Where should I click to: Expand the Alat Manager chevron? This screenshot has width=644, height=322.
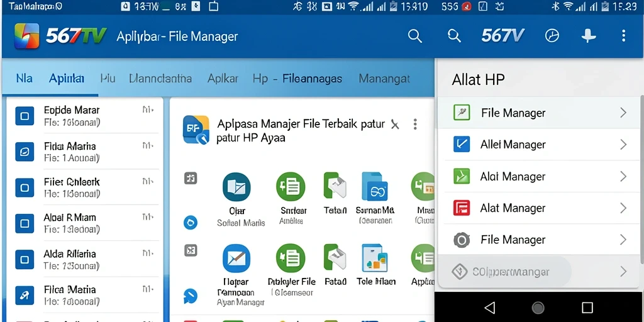tap(623, 208)
